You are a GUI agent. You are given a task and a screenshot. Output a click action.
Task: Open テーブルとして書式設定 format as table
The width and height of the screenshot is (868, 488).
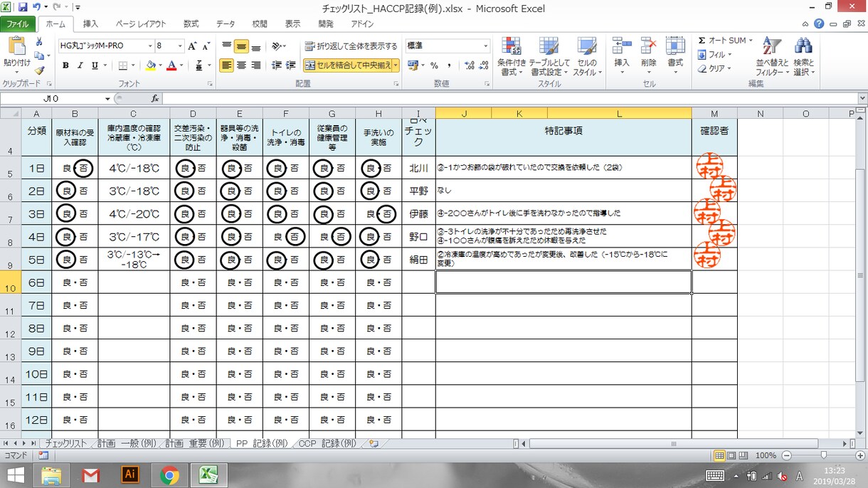(x=549, y=56)
